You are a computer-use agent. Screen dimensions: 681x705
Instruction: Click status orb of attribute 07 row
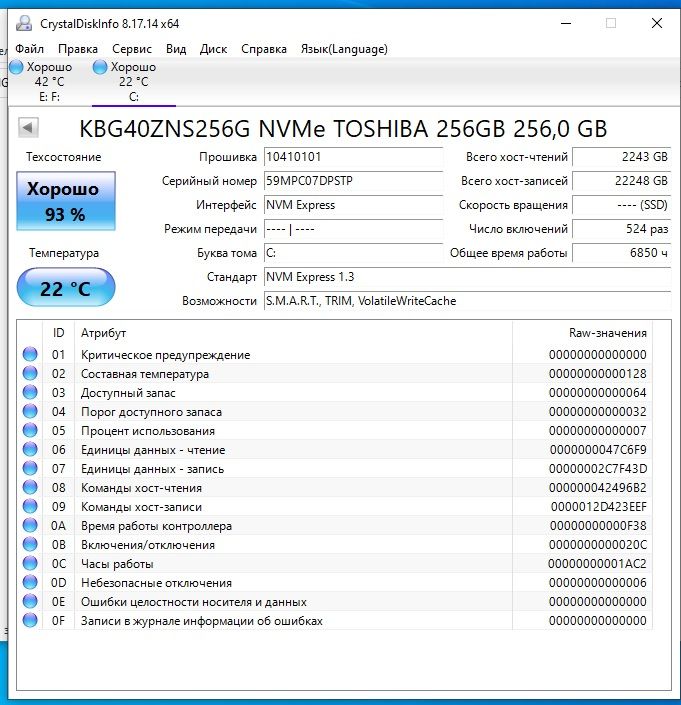(30, 469)
